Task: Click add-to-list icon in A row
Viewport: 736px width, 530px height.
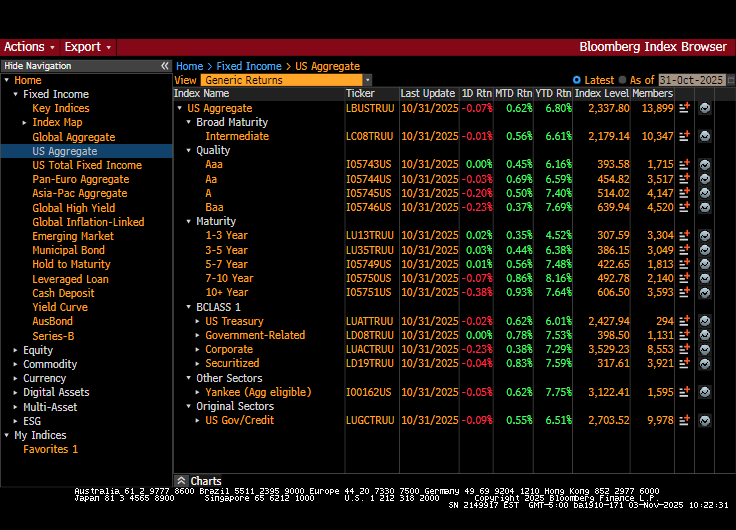Action: 684,193
